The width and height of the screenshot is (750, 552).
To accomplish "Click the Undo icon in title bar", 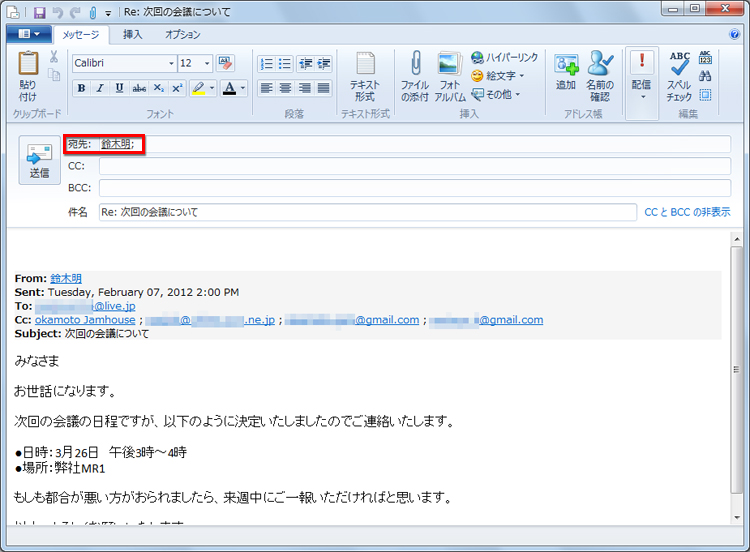I will point(57,12).
